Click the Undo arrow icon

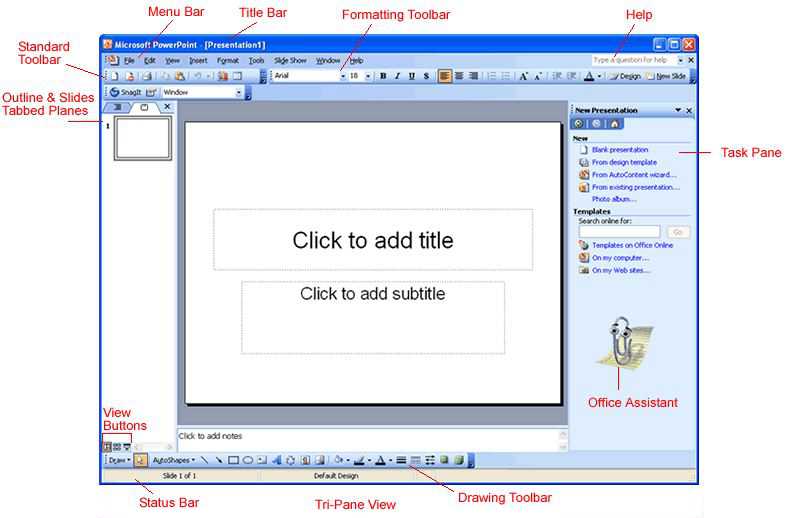pos(197,76)
